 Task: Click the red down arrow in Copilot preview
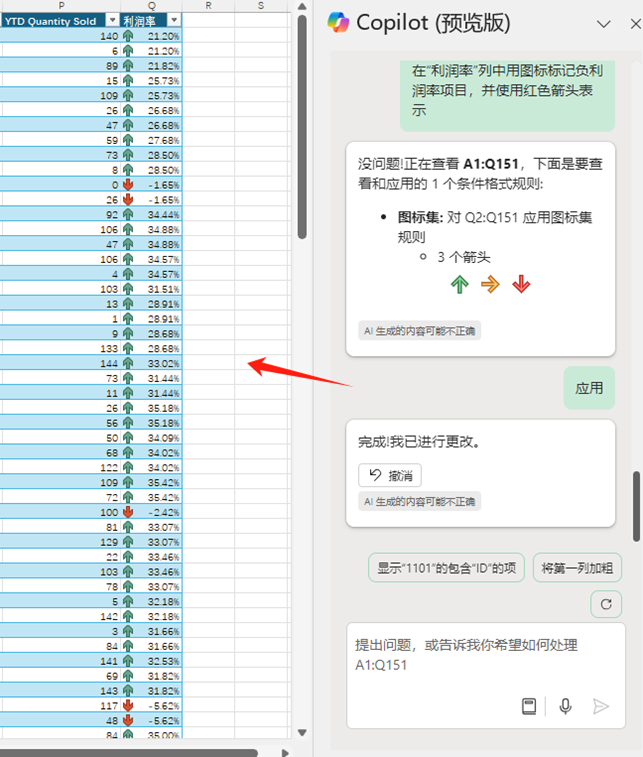pyautogui.click(x=521, y=284)
